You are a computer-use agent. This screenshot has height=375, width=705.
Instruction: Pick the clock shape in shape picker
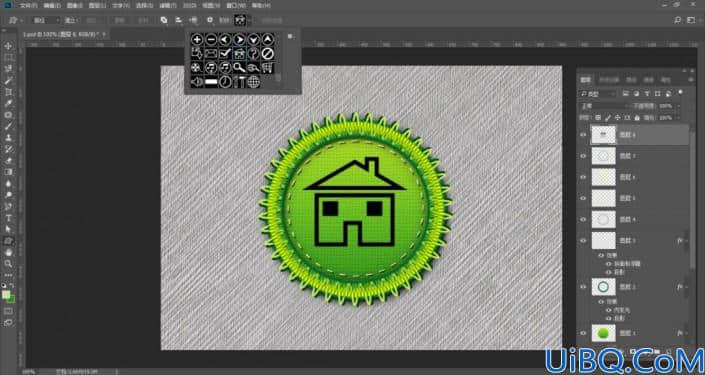225,82
